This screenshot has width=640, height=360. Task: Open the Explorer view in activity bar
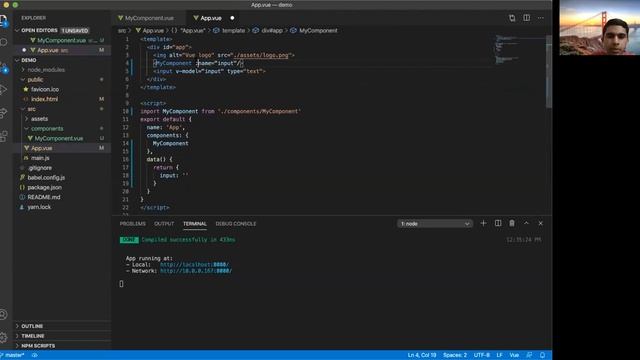click(x=4, y=20)
